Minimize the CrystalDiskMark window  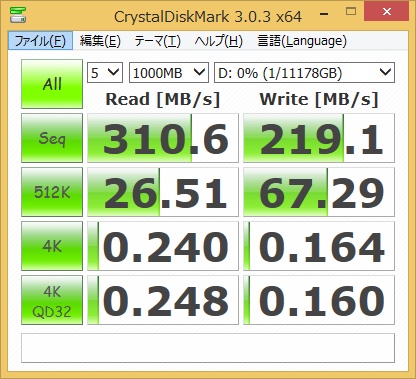324,13
